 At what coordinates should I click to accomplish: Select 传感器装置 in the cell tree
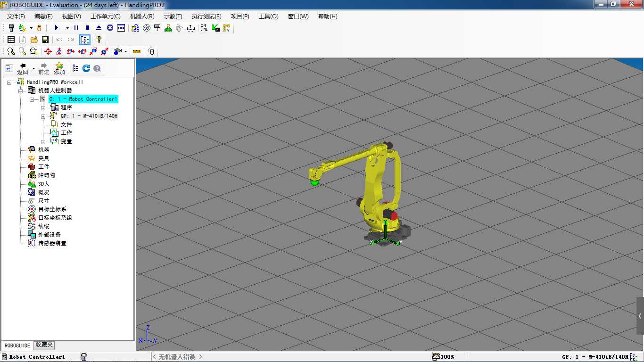pos(52,243)
